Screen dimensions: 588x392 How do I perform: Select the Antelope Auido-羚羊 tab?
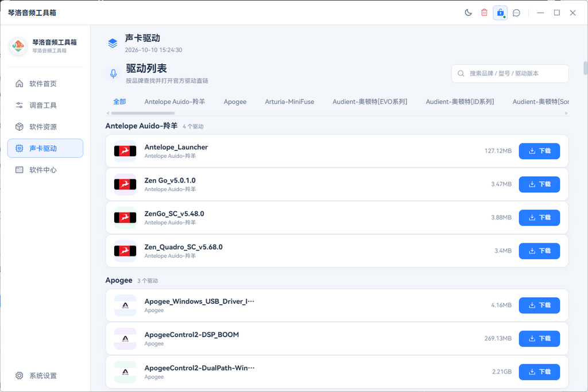pyautogui.click(x=175, y=102)
